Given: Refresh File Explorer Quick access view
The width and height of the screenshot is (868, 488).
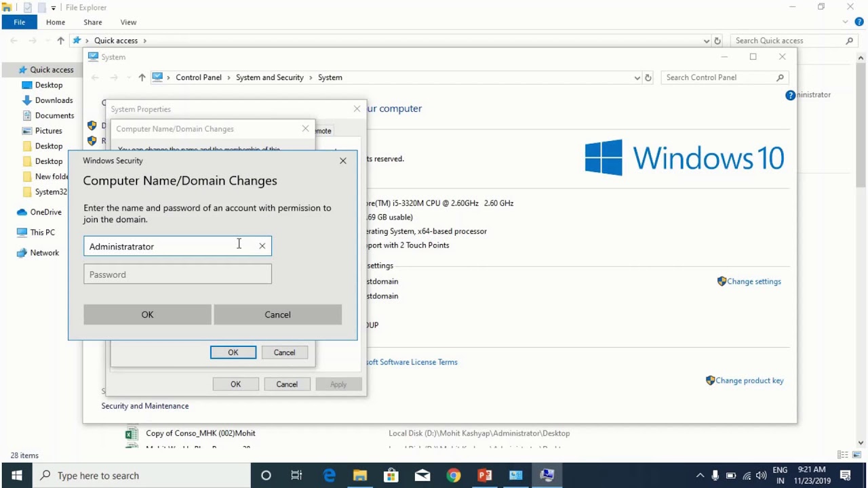Looking at the screenshot, I should pyautogui.click(x=717, y=41).
